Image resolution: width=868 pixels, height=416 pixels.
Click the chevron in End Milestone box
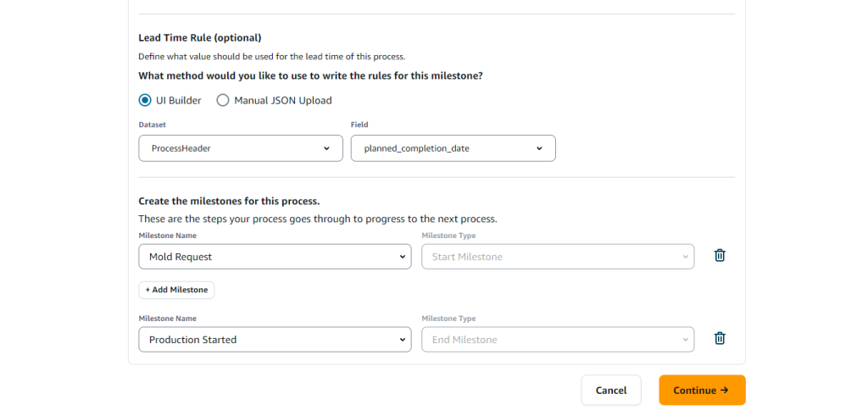tap(685, 340)
